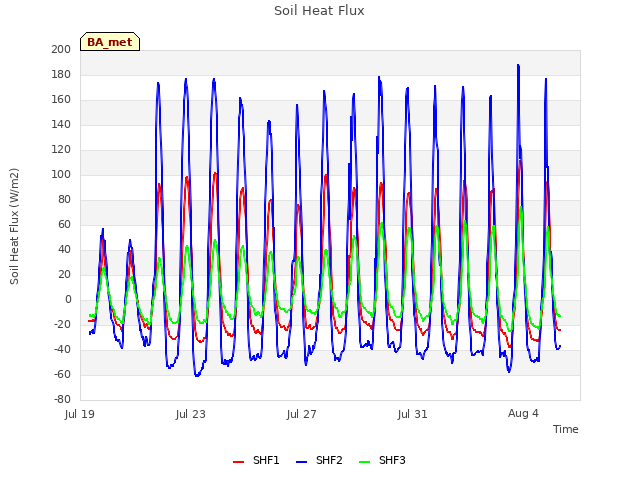Click the 100 y-axis tick label

[61, 174]
